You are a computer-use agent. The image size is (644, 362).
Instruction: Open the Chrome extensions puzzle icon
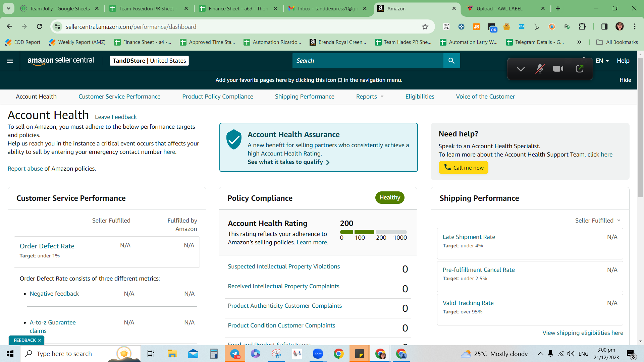(x=582, y=26)
